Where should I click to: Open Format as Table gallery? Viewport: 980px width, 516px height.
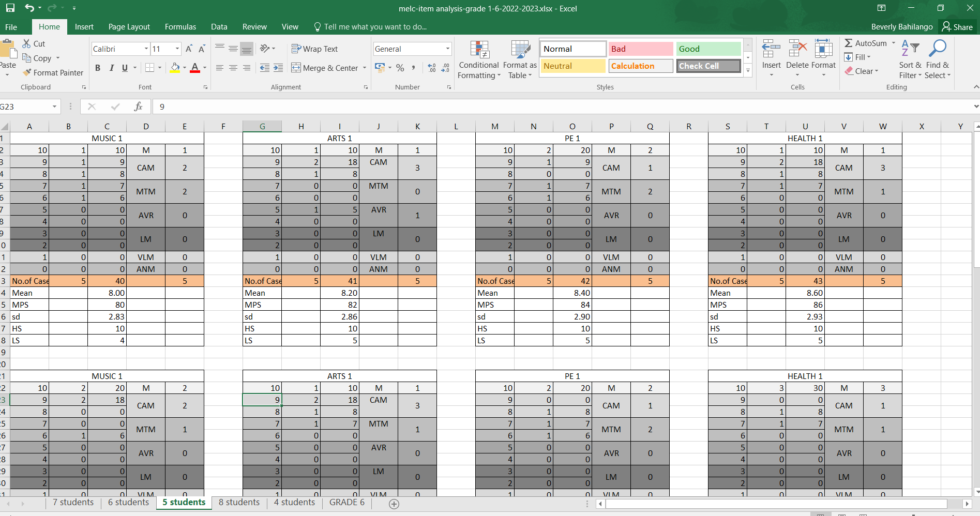[x=520, y=60]
